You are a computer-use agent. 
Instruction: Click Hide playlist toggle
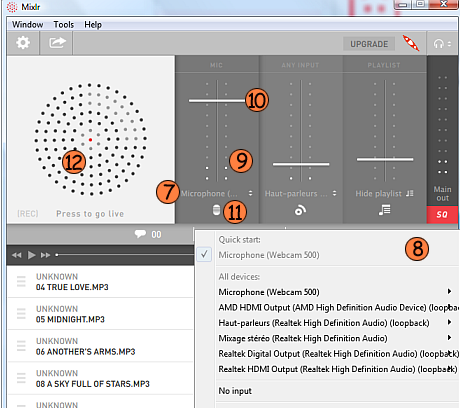click(384, 193)
